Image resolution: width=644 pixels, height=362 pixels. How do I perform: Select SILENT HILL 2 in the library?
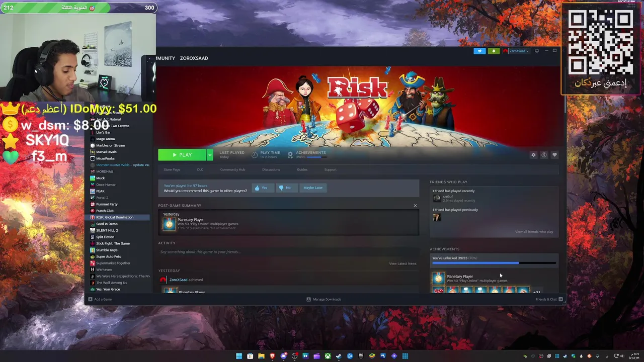click(107, 230)
